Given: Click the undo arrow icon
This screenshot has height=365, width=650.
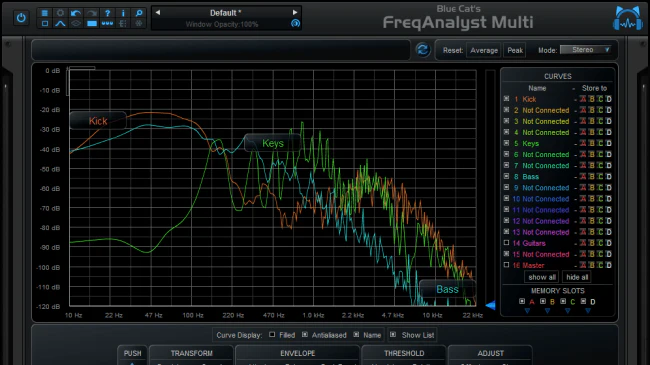Looking at the screenshot, I should pos(75,13).
